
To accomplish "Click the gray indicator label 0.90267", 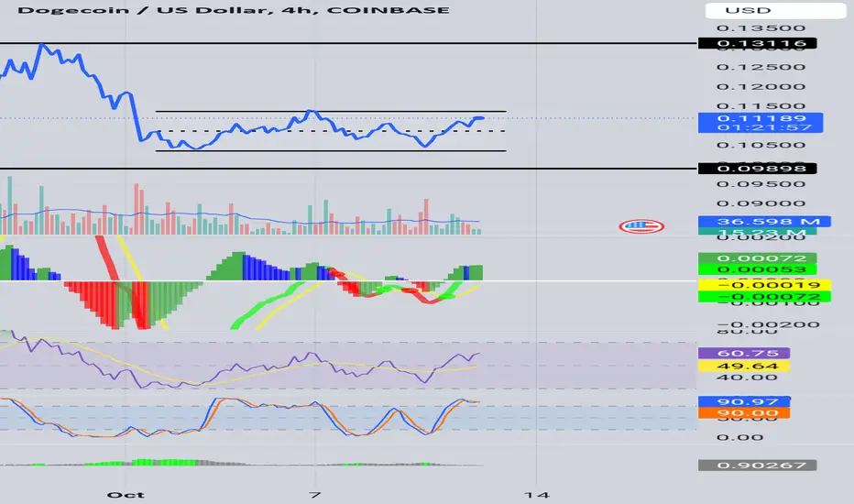I will pos(757,465).
